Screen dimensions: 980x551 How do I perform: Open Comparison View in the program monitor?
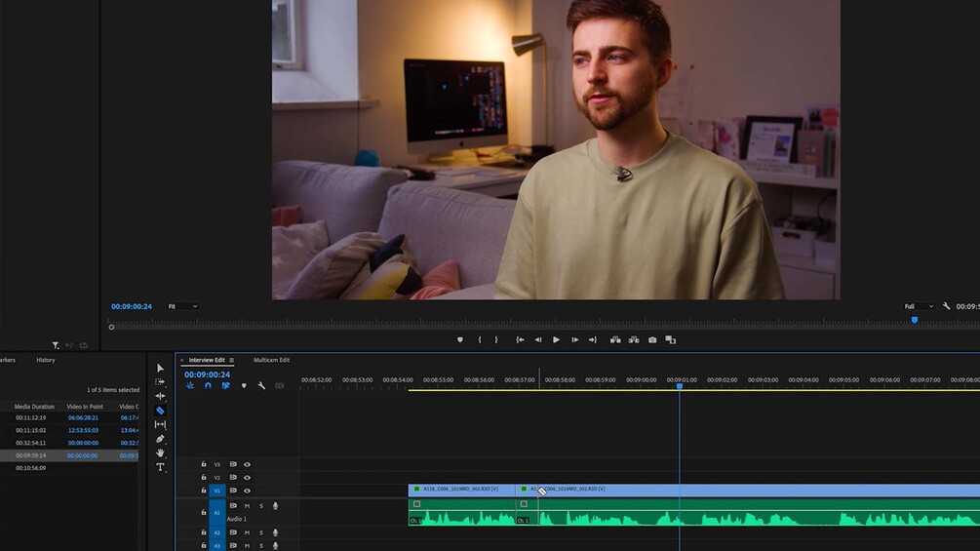coord(671,339)
